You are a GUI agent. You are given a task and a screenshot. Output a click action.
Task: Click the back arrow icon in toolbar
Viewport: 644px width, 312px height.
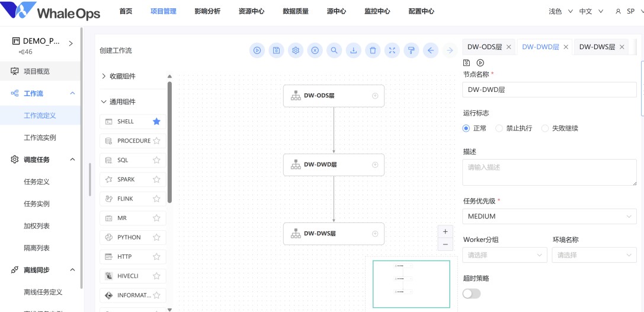[x=431, y=50]
